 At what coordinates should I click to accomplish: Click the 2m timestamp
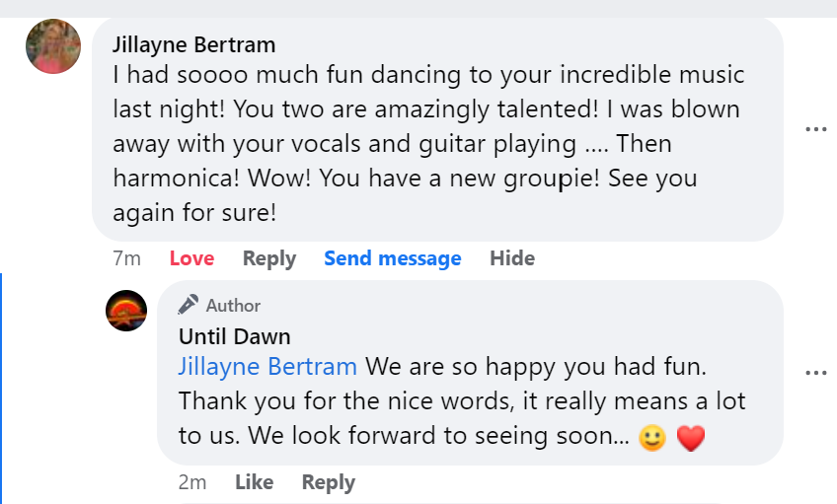192,482
